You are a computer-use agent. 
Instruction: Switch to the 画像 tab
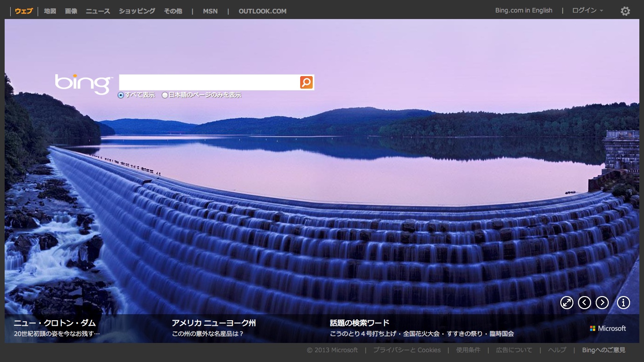pos(71,11)
